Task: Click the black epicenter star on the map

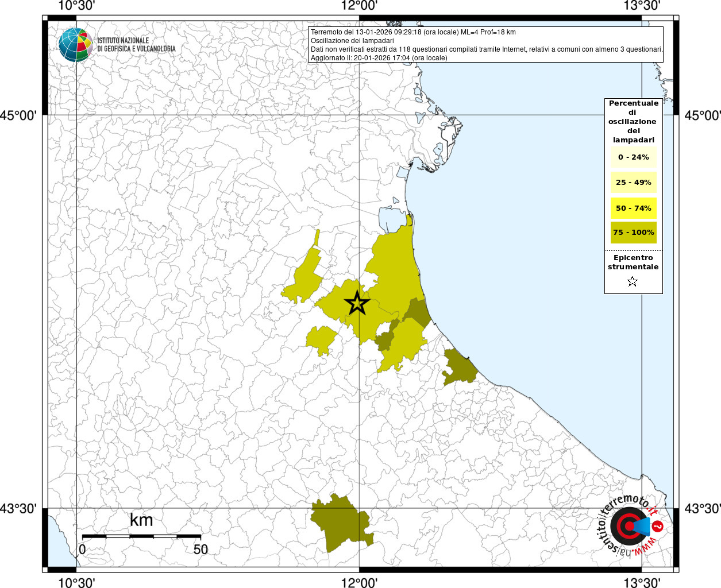Action: tap(357, 303)
